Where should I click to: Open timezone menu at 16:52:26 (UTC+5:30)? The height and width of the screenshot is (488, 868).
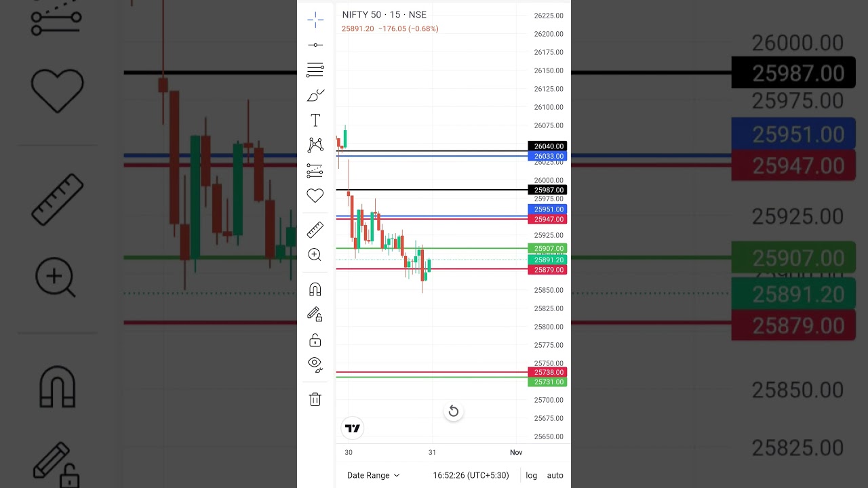[x=471, y=475]
